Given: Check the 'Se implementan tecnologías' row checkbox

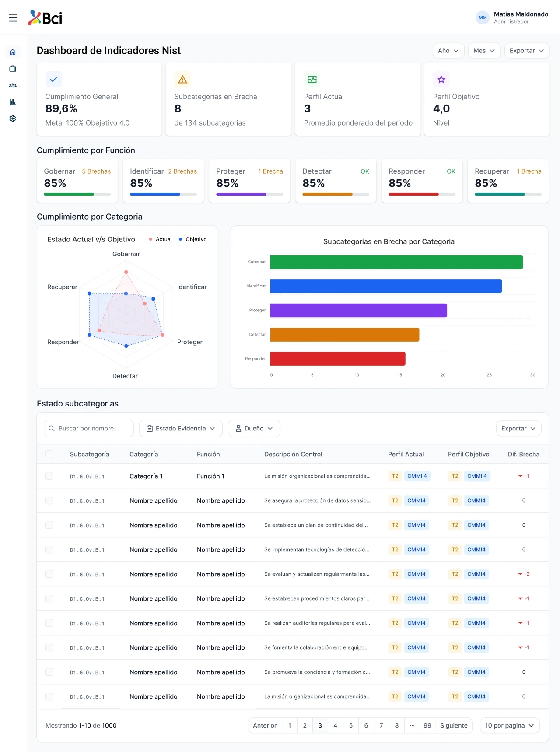Looking at the screenshot, I should pyautogui.click(x=49, y=549).
